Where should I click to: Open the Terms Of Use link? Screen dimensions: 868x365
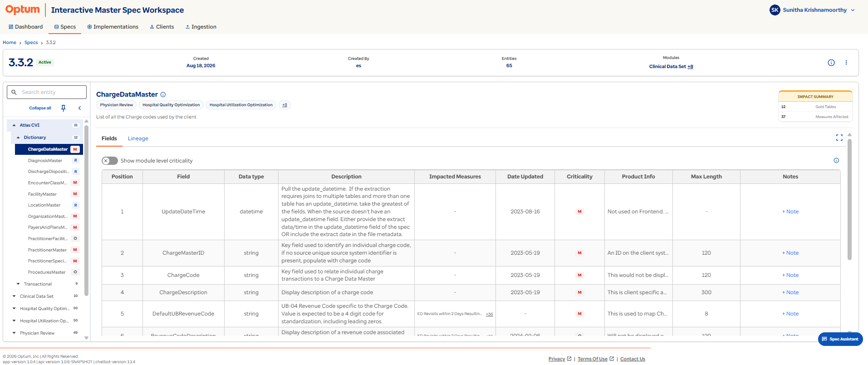coord(595,359)
